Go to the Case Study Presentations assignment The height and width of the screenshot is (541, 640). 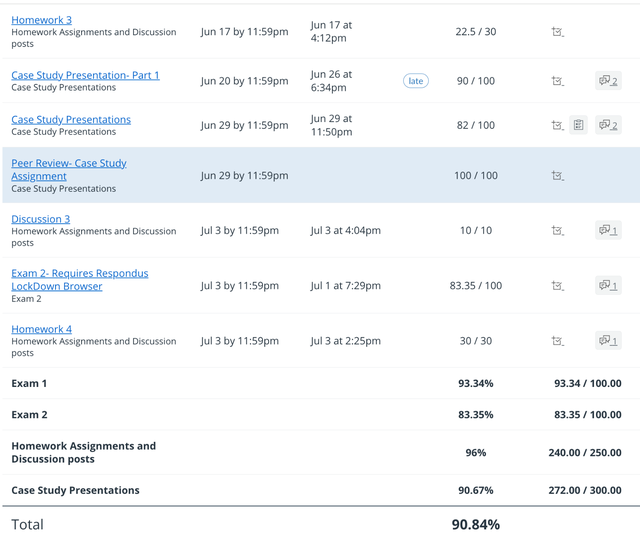pyautogui.click(x=70, y=119)
